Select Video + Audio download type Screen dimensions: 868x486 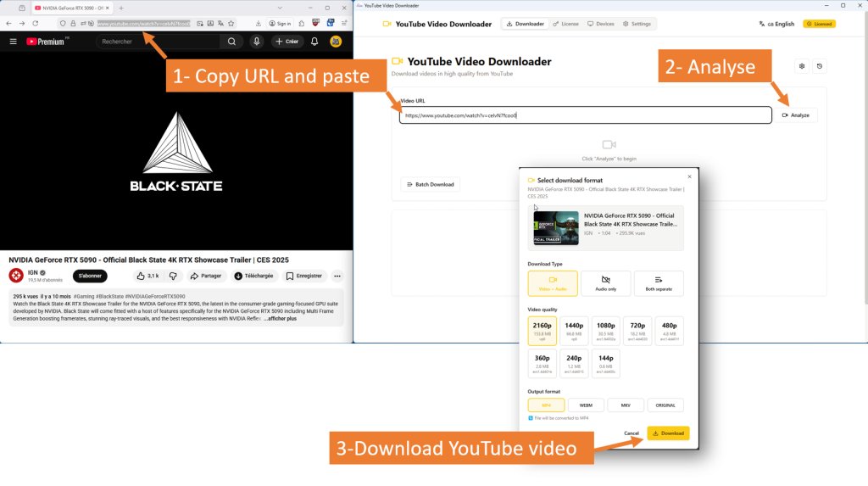tap(553, 283)
